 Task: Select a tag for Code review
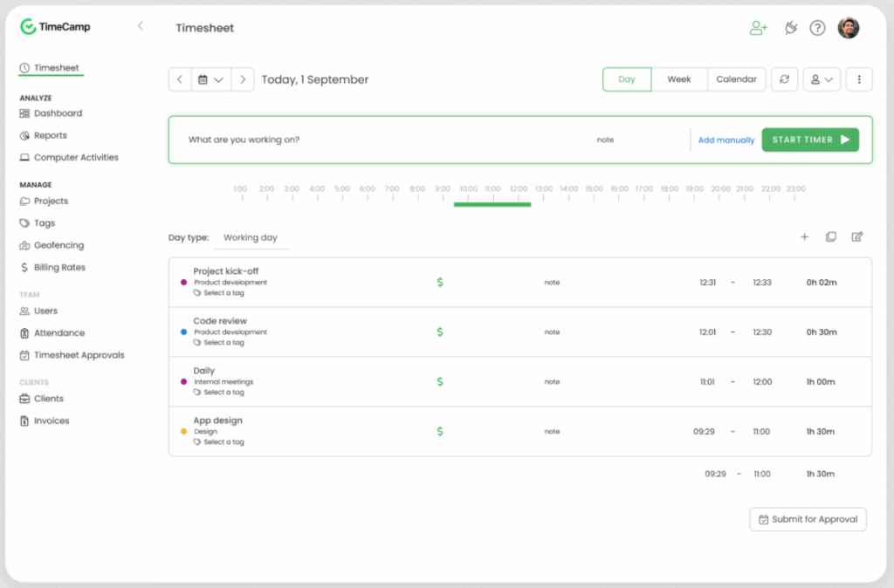(219, 343)
